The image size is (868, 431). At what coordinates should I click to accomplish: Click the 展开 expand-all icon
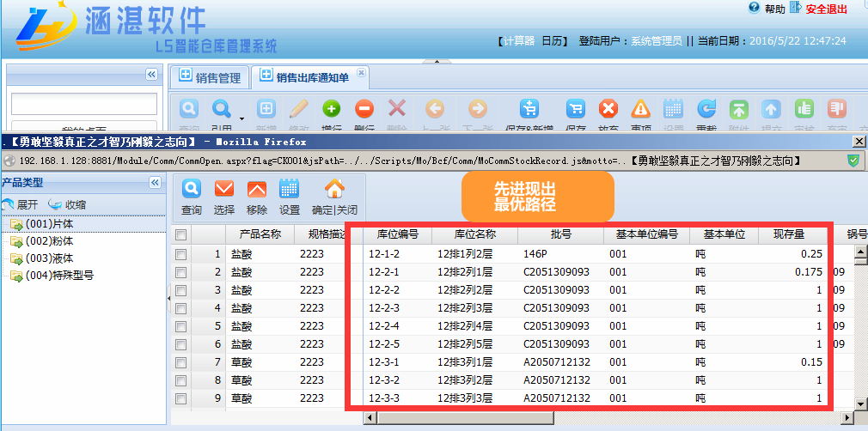click(9, 205)
